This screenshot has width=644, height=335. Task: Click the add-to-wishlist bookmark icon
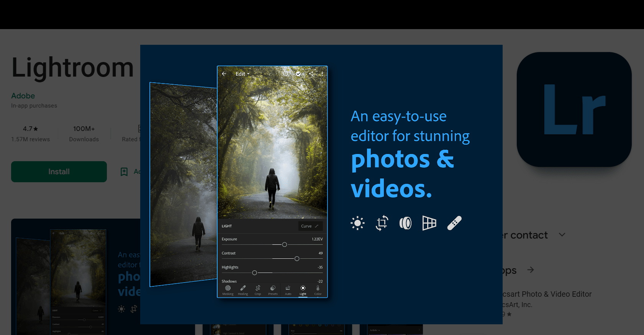pyautogui.click(x=124, y=172)
